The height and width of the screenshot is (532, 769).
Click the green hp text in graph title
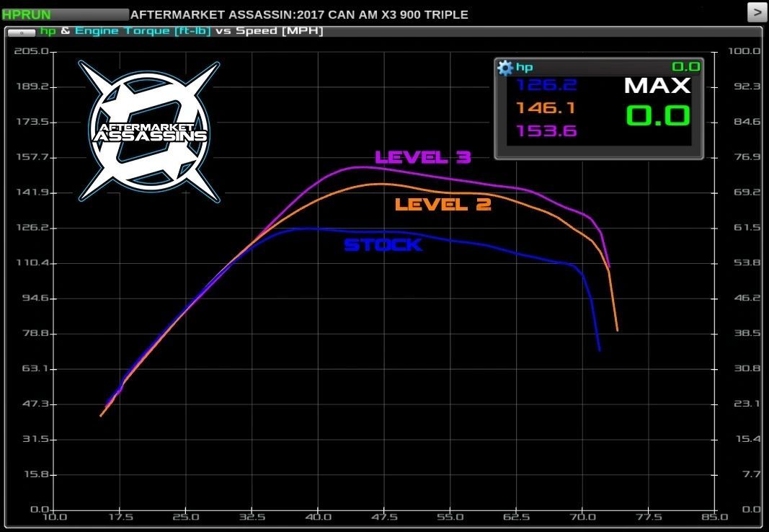[48, 31]
